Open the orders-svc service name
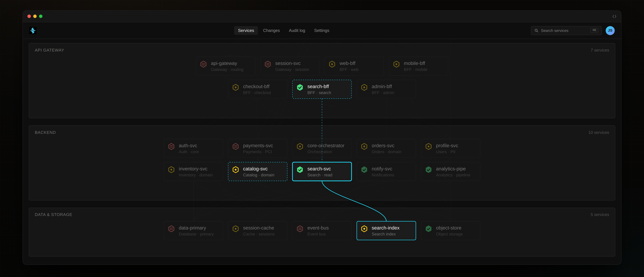 383,145
